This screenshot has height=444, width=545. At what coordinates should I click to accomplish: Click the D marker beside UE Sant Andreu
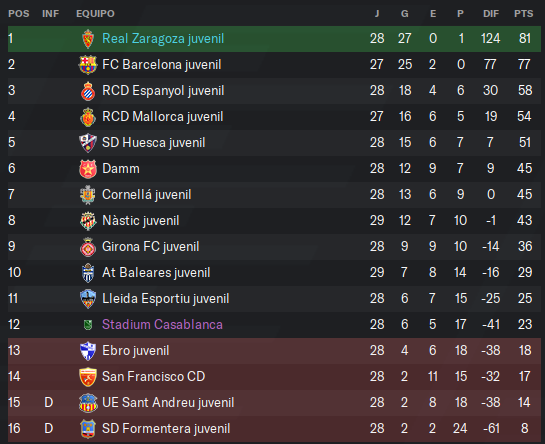pos(49,403)
